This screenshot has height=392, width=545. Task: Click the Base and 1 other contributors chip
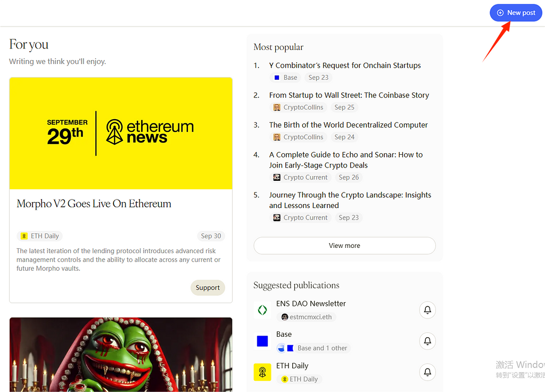pos(312,348)
